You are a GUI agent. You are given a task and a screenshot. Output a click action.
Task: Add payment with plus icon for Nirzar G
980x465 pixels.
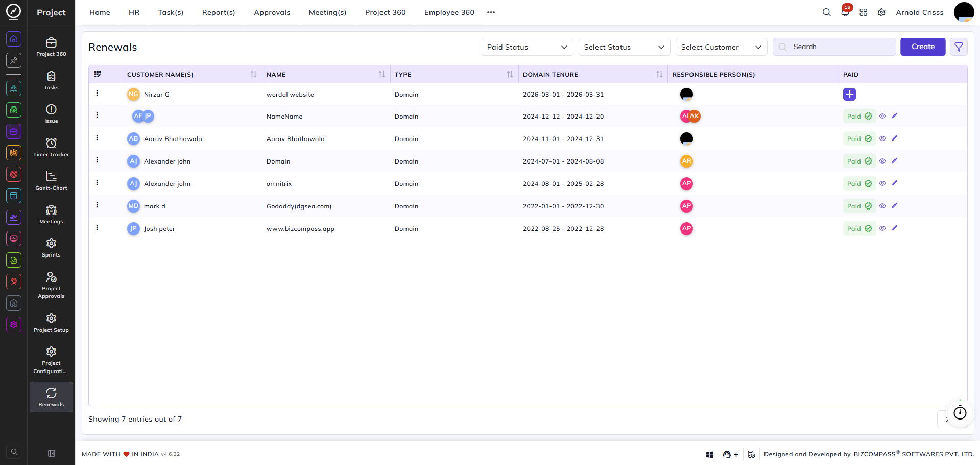849,94
